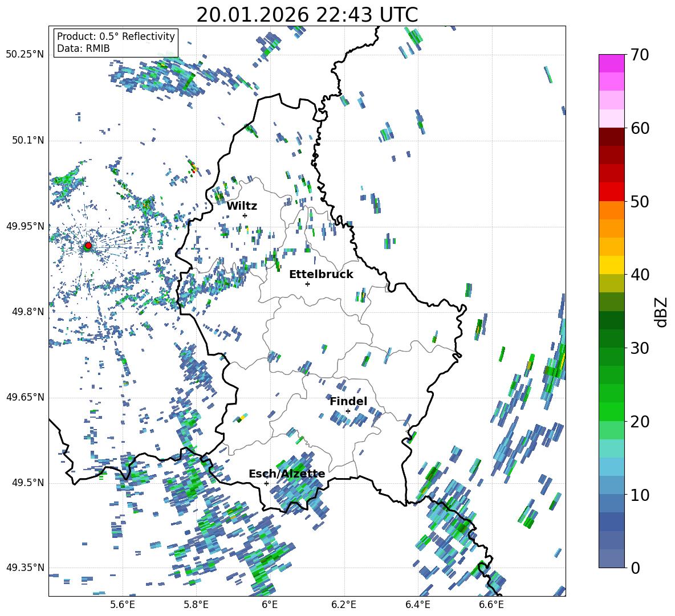Click the plot title 20.01.2026 22:43 UTC

[307, 15]
